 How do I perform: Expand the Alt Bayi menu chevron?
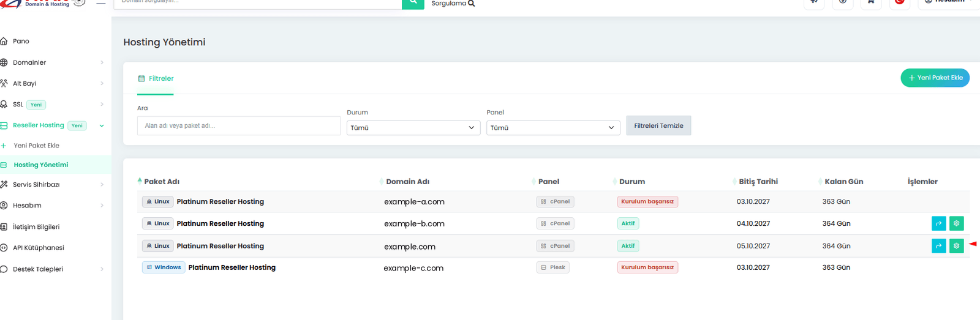click(102, 83)
